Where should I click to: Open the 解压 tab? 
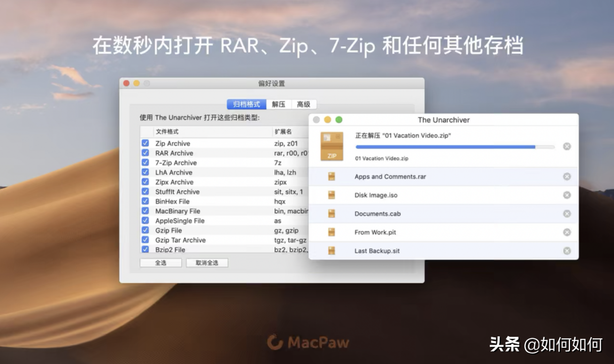[x=278, y=104]
